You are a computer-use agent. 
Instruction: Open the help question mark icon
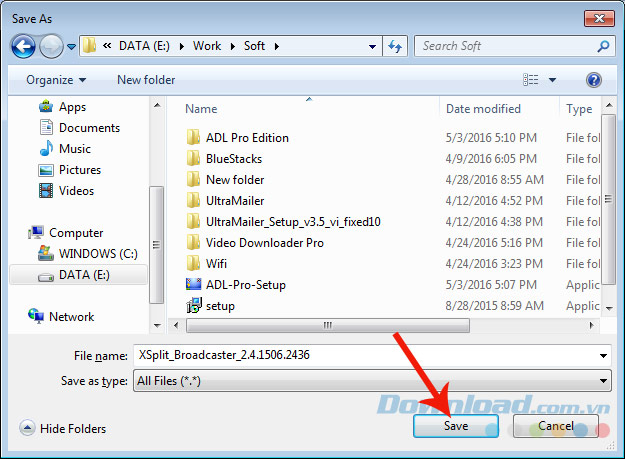click(x=594, y=80)
